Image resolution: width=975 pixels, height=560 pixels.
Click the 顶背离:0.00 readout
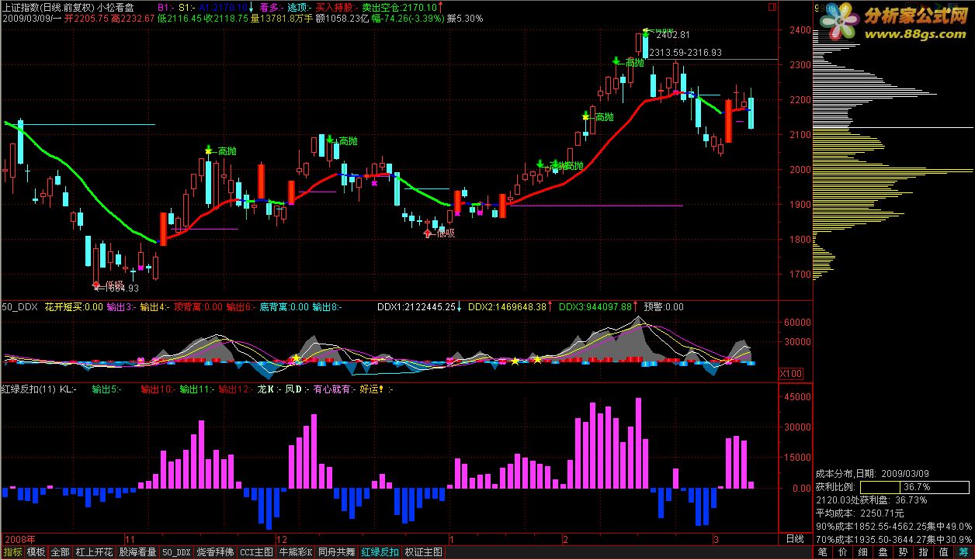click(198, 307)
